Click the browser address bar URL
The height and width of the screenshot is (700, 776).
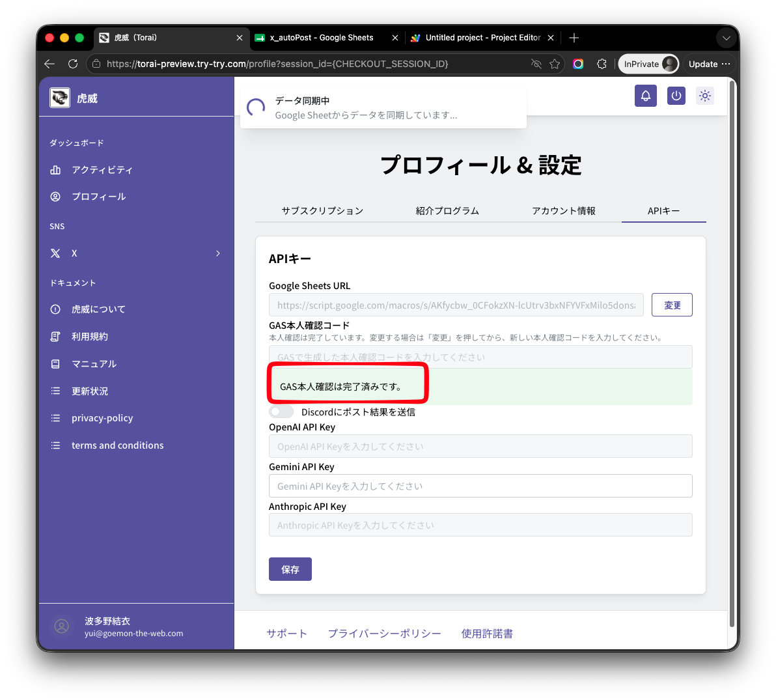(x=277, y=64)
